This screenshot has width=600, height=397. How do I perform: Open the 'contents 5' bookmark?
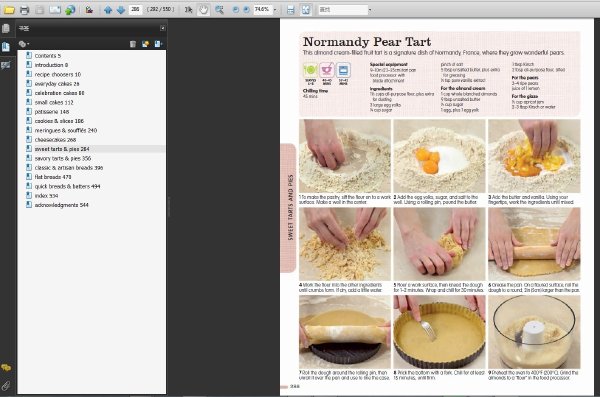pyautogui.click(x=47, y=56)
